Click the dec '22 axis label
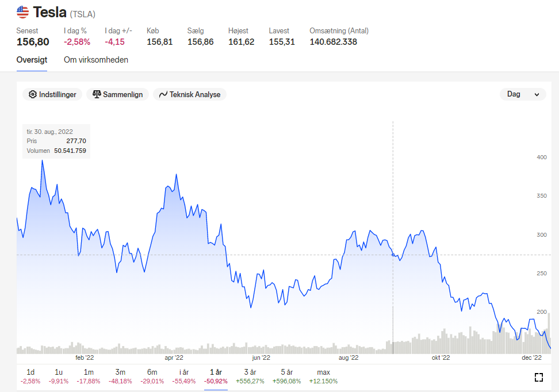This screenshot has width=559, height=392. click(x=531, y=358)
